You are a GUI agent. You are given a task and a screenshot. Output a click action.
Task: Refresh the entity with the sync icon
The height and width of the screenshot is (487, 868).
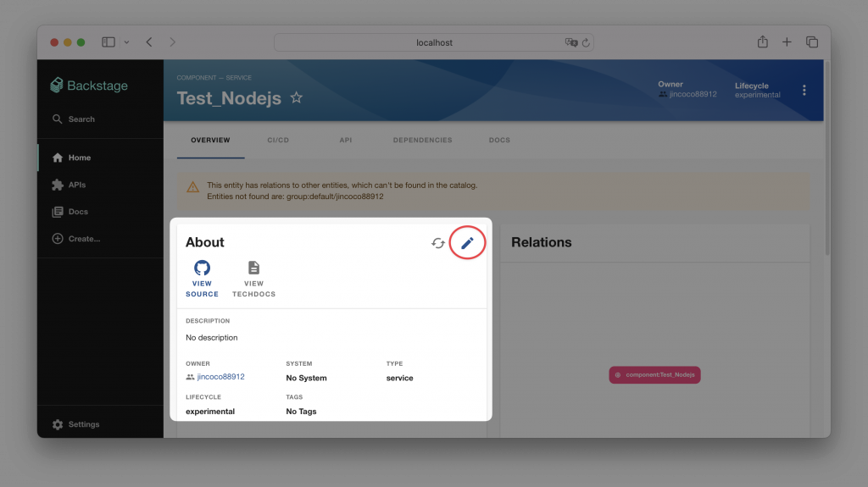pos(438,243)
